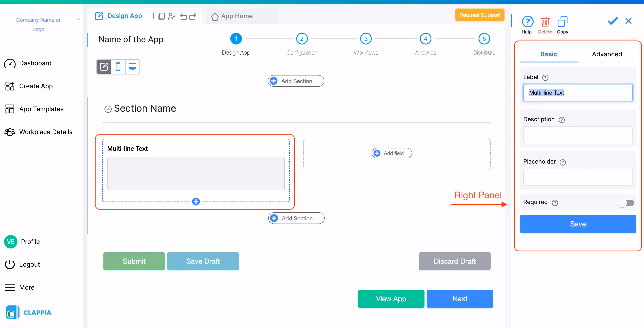Click the View App button
The height and width of the screenshot is (328, 644).
tap(391, 299)
